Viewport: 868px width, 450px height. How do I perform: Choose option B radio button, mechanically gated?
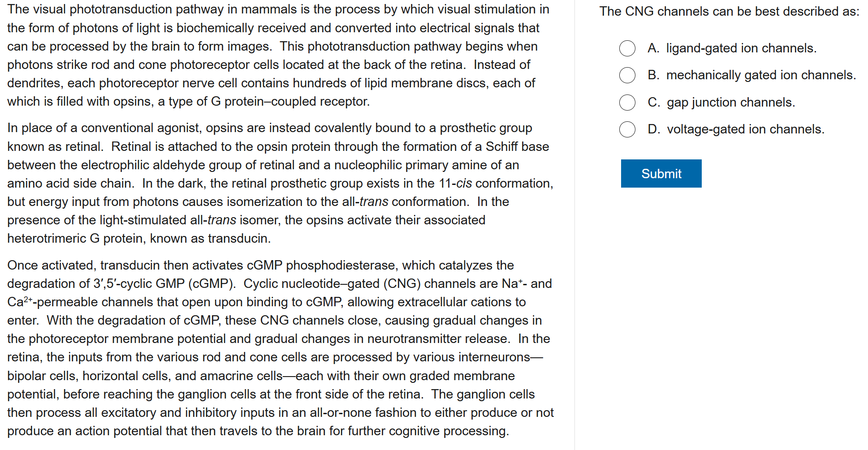pos(627,75)
